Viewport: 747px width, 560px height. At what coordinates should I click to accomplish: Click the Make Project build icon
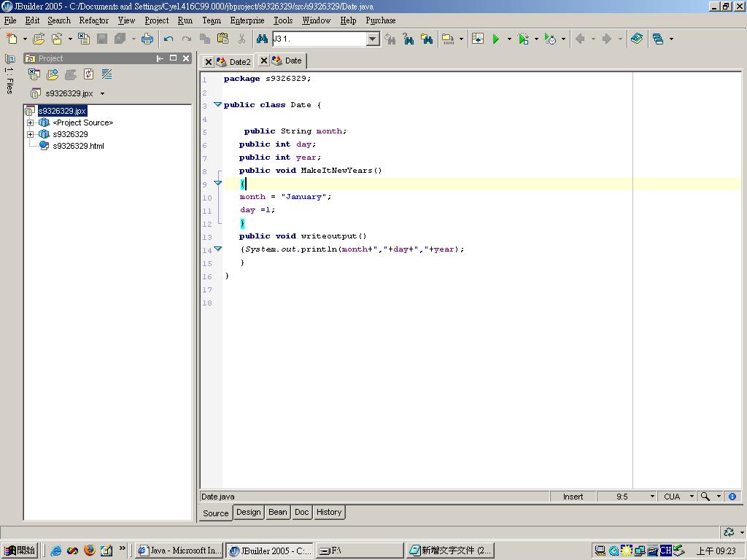point(448,39)
